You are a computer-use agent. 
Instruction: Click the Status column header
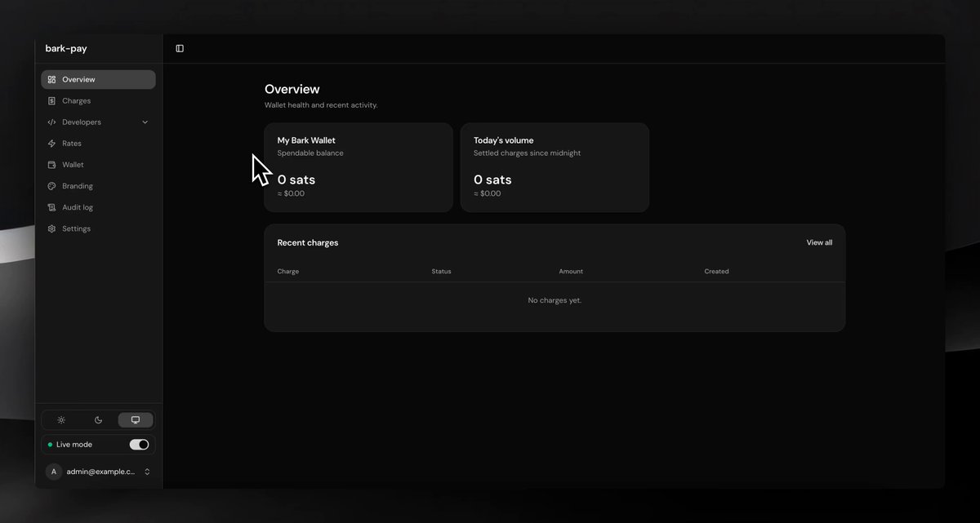click(x=441, y=271)
